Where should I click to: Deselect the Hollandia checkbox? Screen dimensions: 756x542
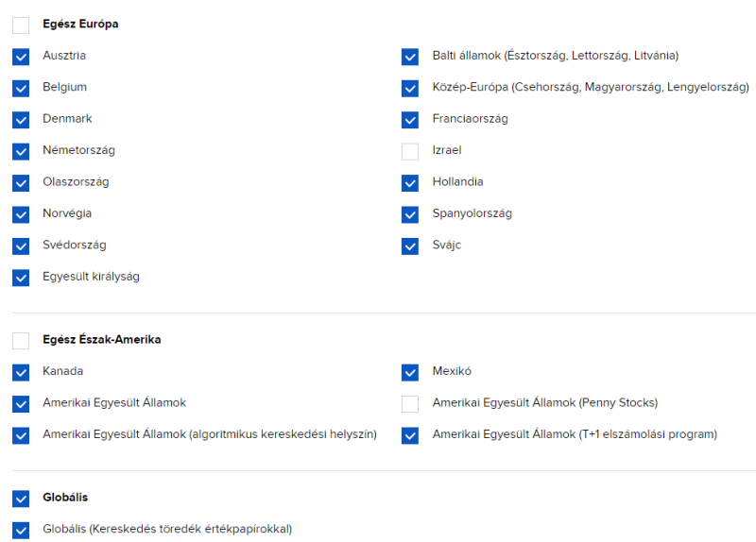pyautogui.click(x=410, y=182)
